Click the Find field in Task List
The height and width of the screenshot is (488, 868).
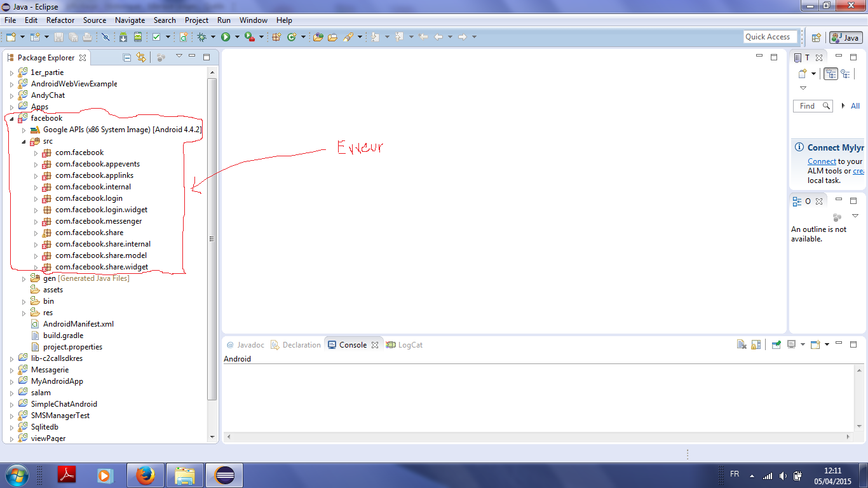(812, 106)
